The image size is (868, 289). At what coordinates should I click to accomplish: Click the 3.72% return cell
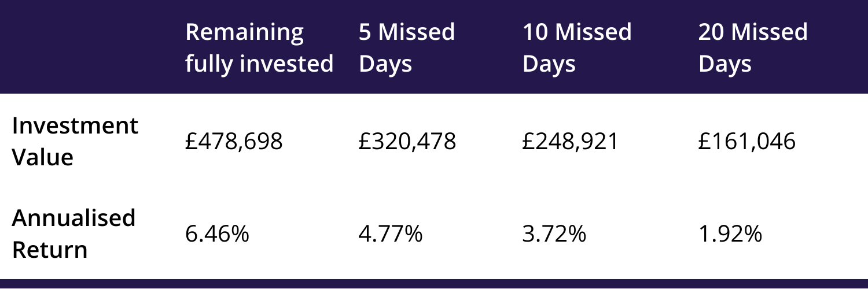click(x=554, y=235)
